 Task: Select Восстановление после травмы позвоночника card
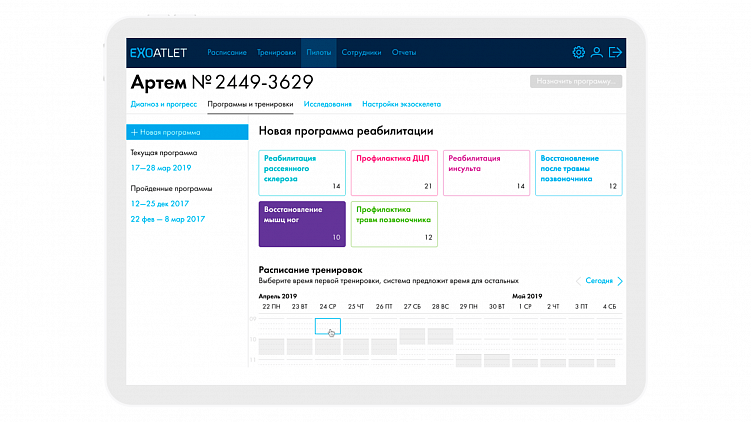pos(579,173)
